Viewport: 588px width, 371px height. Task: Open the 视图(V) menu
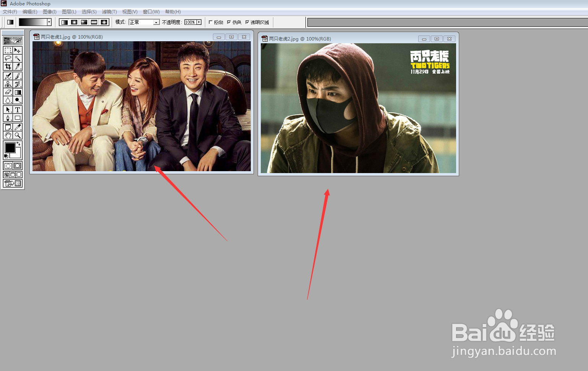tap(130, 12)
